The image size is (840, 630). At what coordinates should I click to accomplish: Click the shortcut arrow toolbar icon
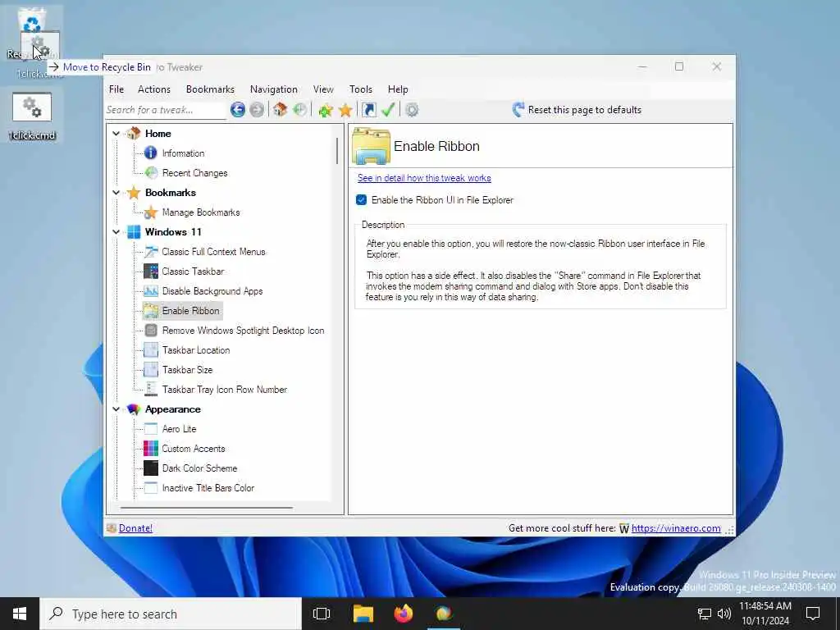point(368,110)
